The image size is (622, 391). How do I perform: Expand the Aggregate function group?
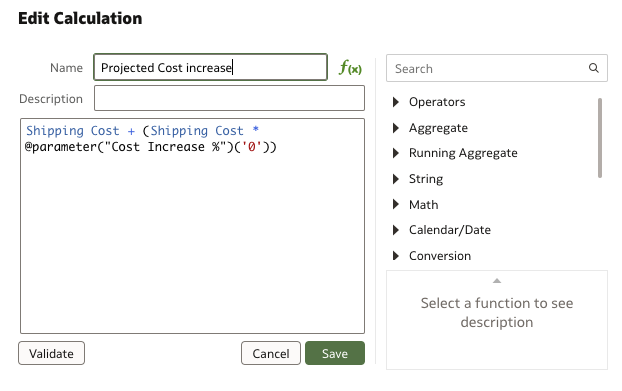coord(395,128)
